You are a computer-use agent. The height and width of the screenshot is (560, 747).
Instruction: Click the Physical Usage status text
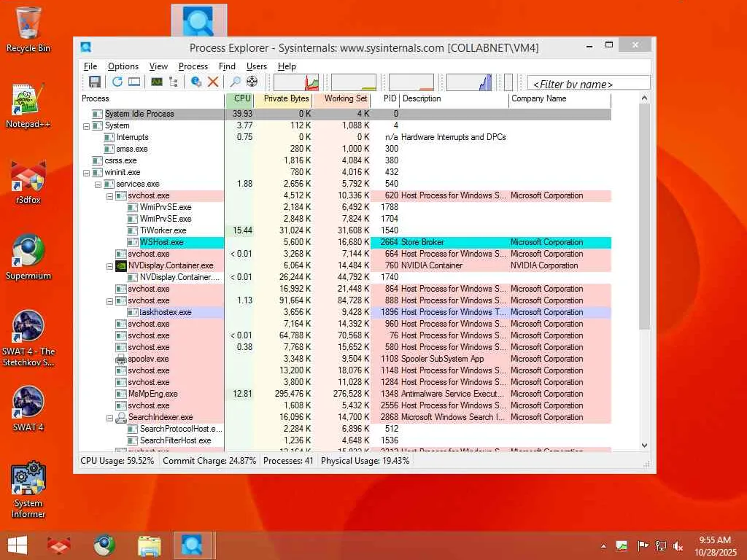coord(365,461)
